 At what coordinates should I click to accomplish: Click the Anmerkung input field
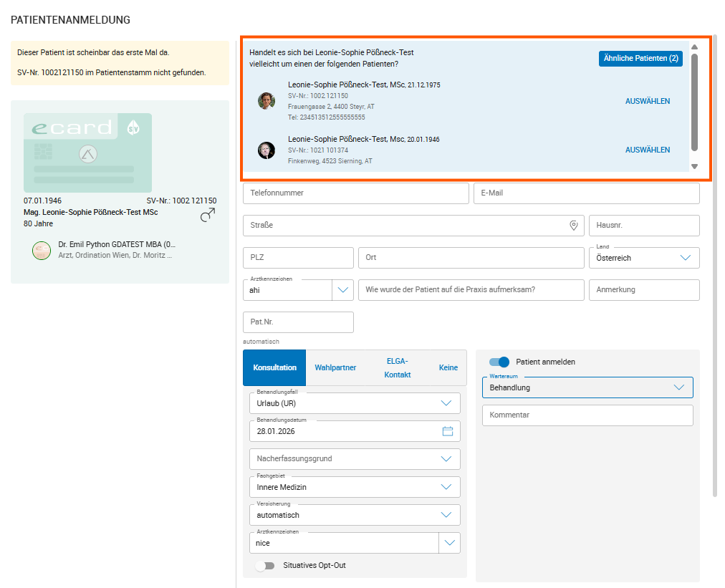click(x=644, y=290)
